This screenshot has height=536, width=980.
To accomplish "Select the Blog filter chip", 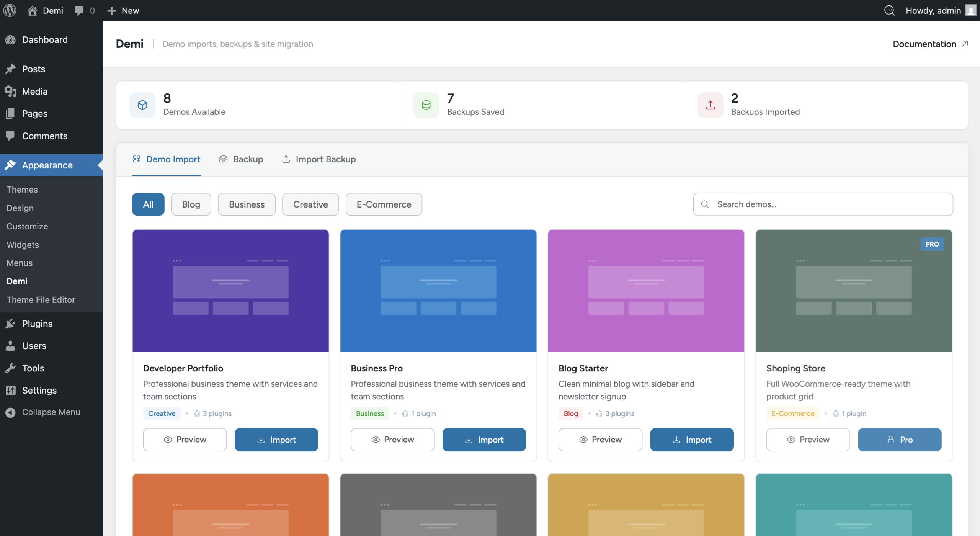I will 191,204.
